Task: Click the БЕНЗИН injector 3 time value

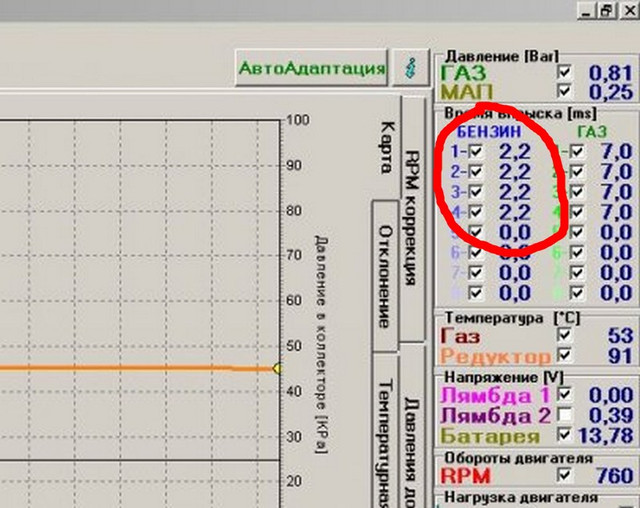Action: (x=516, y=191)
